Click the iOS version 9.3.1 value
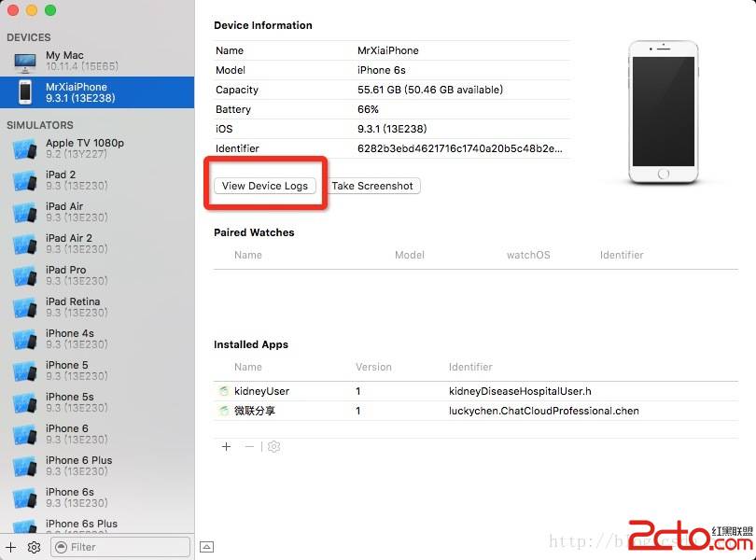 [x=392, y=130]
